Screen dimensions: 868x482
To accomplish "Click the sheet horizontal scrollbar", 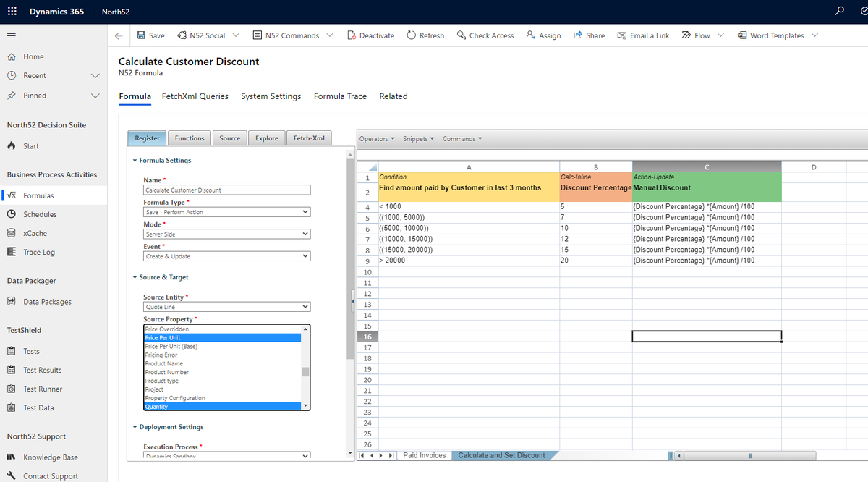I will [749, 455].
